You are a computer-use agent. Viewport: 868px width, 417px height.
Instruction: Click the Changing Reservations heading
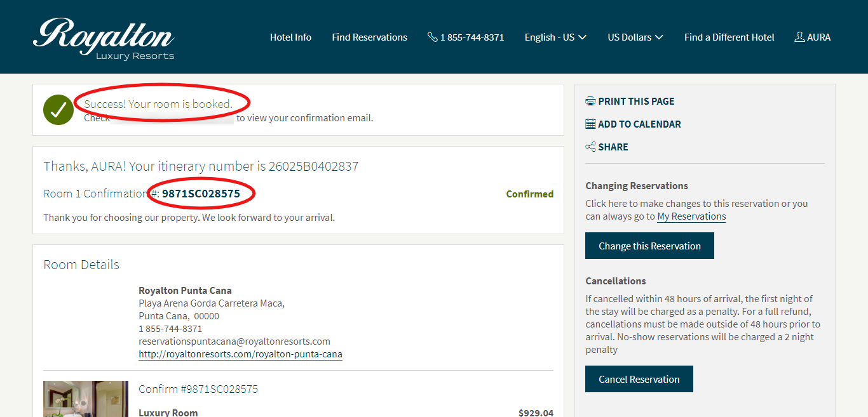(x=637, y=186)
